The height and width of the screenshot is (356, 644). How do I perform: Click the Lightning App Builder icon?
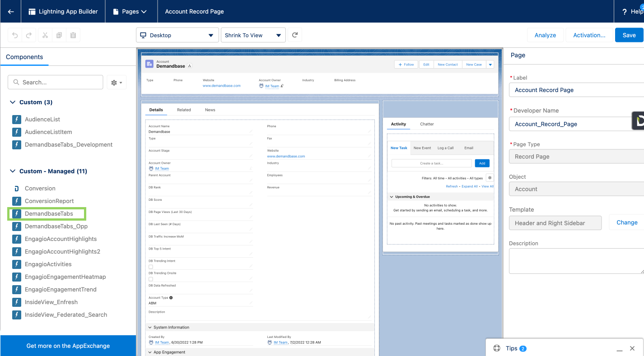(32, 11)
